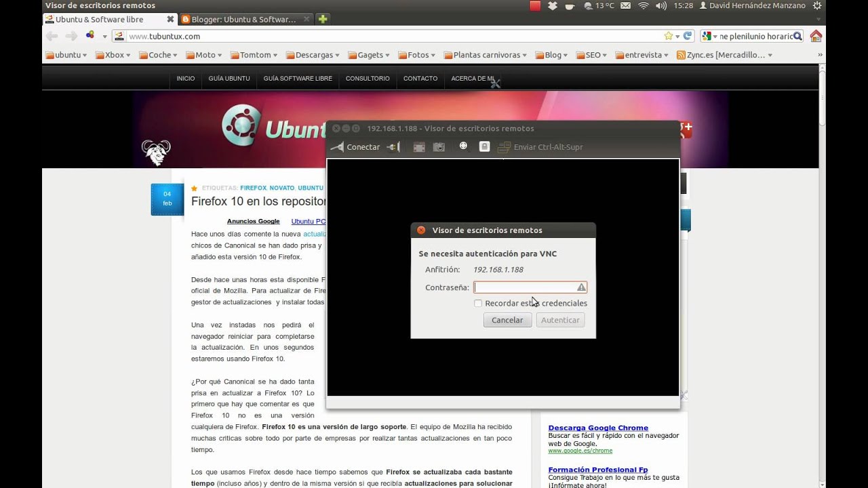
Task: Open Formación Profesional Fp ad link
Action: coord(598,470)
